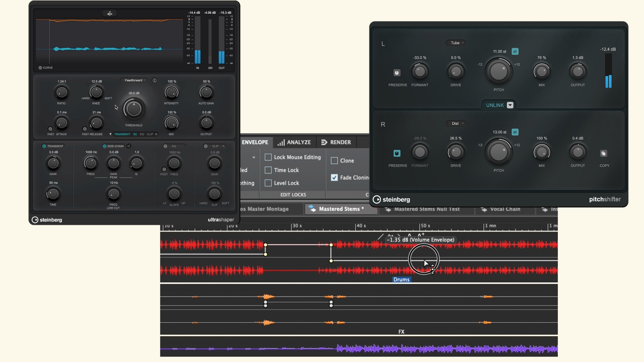Enable the Time Lock checkbox
644x362 pixels.
pos(268,170)
